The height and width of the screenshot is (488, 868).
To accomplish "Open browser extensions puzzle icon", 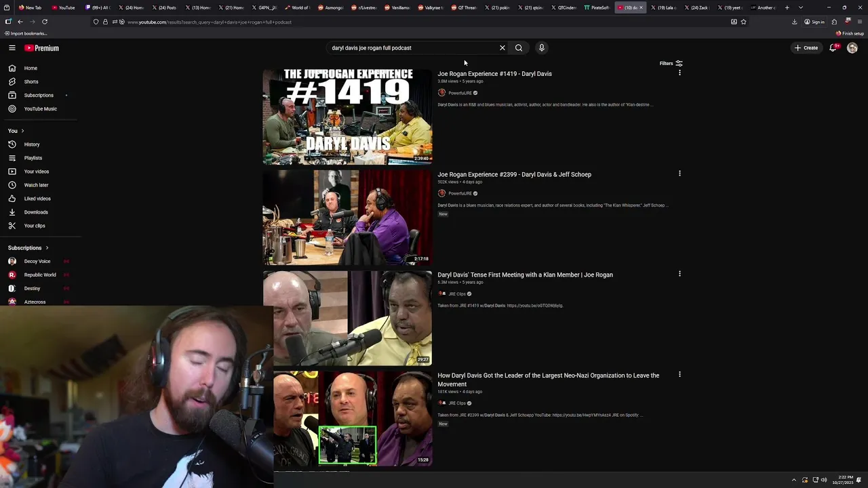I will point(834,22).
